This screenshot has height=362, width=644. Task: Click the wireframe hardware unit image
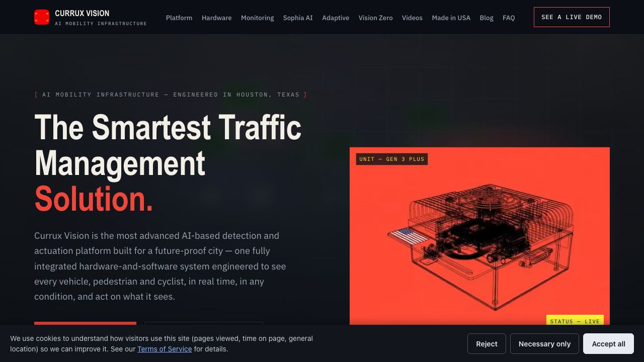coord(479,236)
